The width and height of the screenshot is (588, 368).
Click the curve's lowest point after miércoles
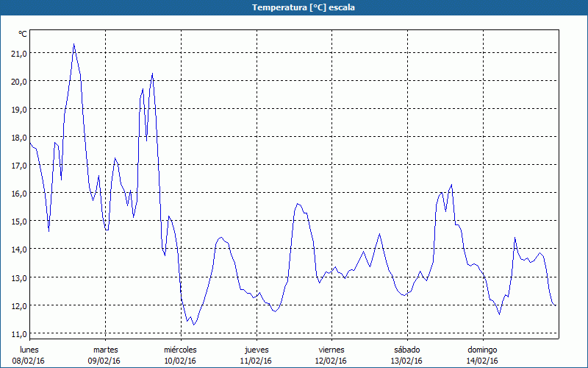(193, 324)
